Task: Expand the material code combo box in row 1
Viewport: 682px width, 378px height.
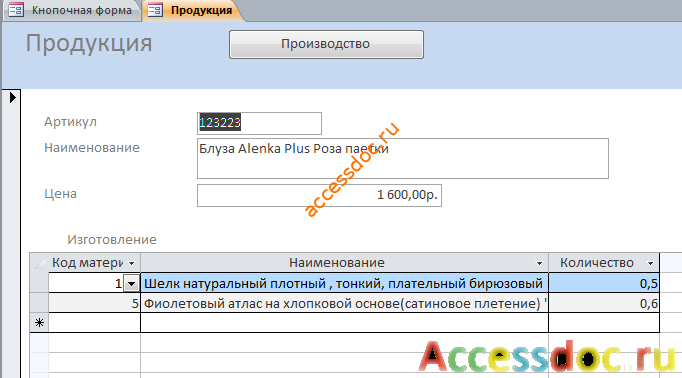Action: [131, 284]
